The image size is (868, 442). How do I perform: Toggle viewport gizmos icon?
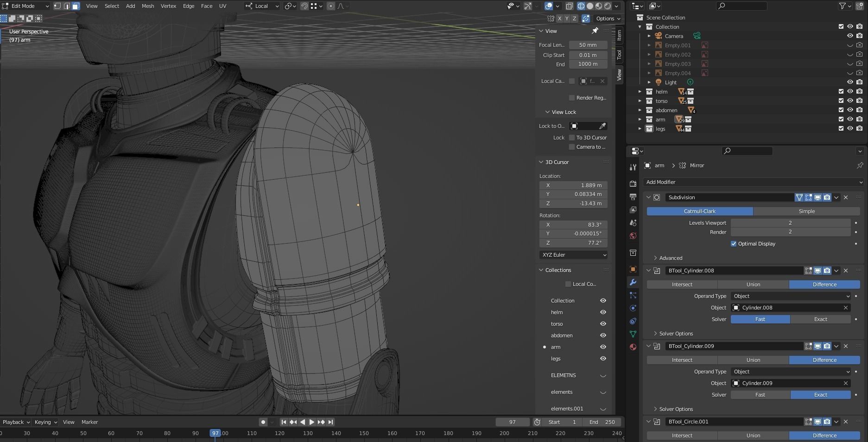tap(528, 6)
